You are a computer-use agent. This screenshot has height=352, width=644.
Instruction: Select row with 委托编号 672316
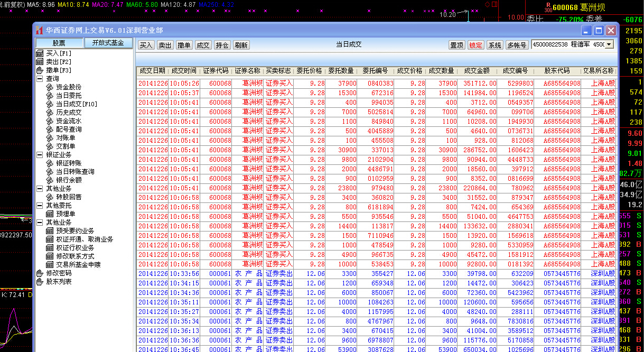(377, 92)
